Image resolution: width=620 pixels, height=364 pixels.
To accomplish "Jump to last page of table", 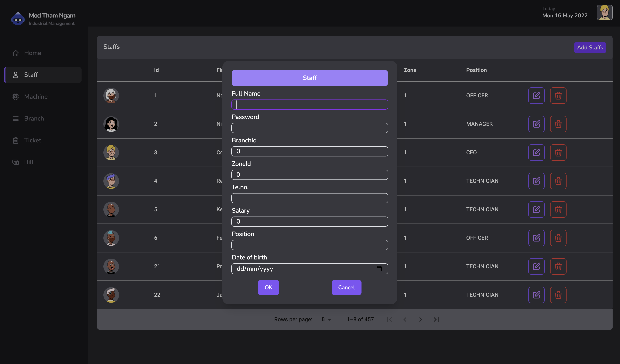I will (436, 319).
